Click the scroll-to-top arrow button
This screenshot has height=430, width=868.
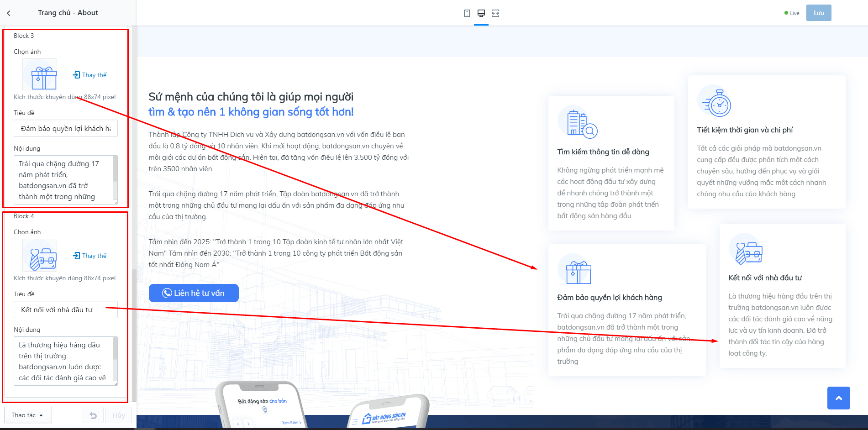click(x=839, y=398)
